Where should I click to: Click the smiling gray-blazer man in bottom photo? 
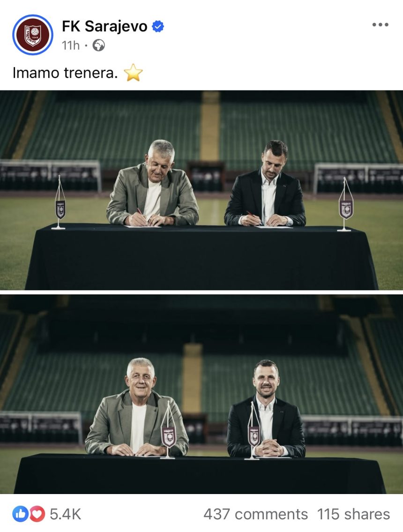[x=136, y=409]
